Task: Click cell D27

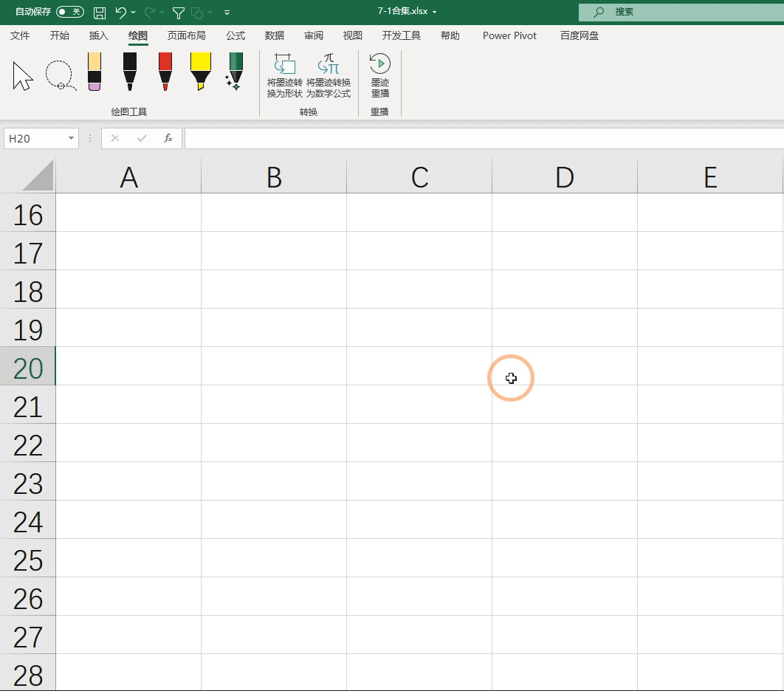Action: (x=565, y=635)
